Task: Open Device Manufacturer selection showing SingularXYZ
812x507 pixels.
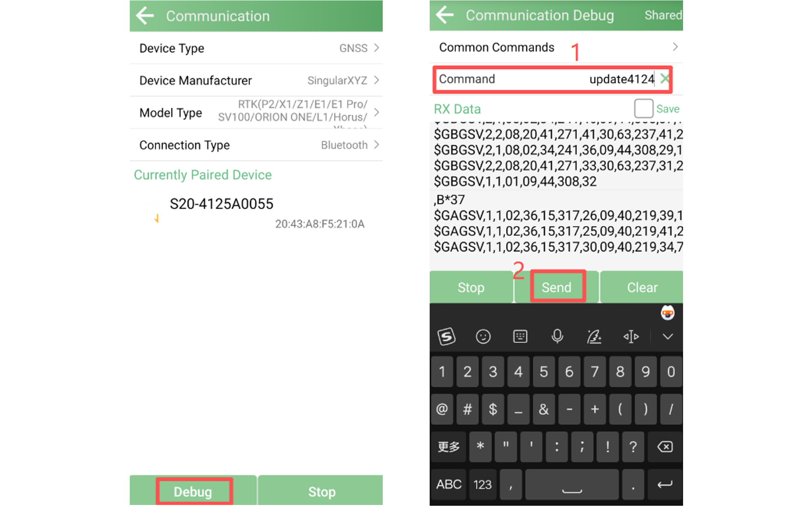Action: click(x=256, y=80)
